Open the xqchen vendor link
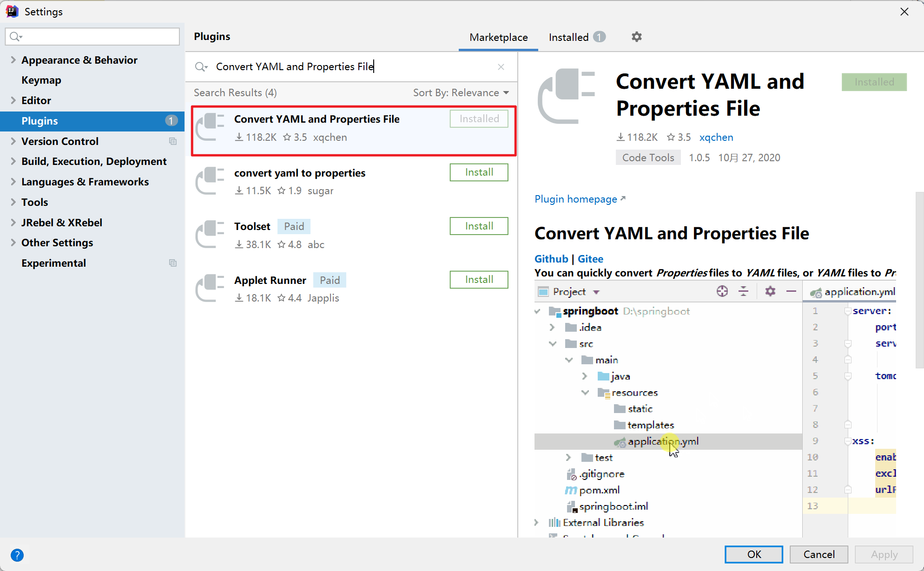The image size is (924, 571). point(716,137)
